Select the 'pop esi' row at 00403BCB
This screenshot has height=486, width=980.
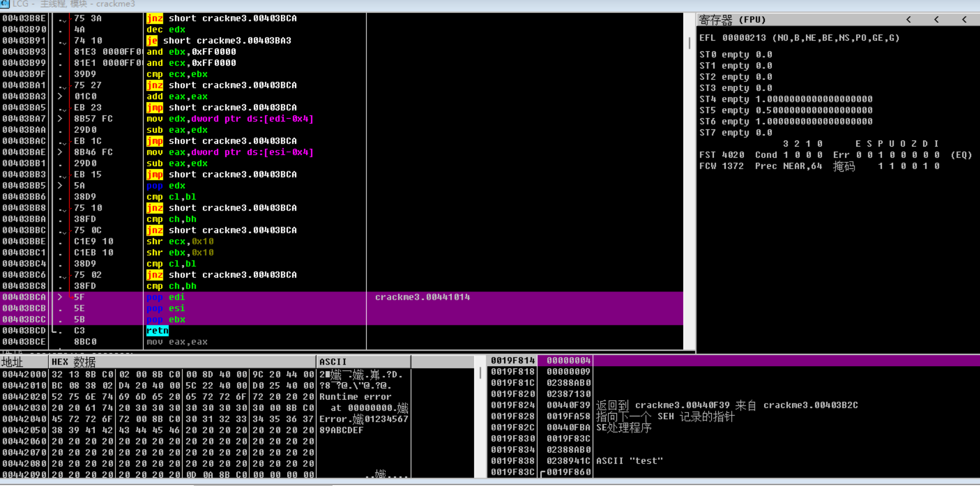(x=341, y=308)
